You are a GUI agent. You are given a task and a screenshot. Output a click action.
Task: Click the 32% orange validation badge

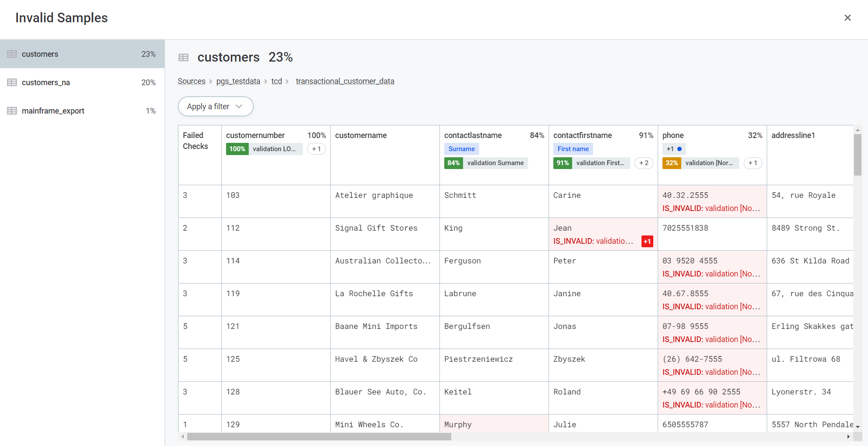(x=671, y=163)
